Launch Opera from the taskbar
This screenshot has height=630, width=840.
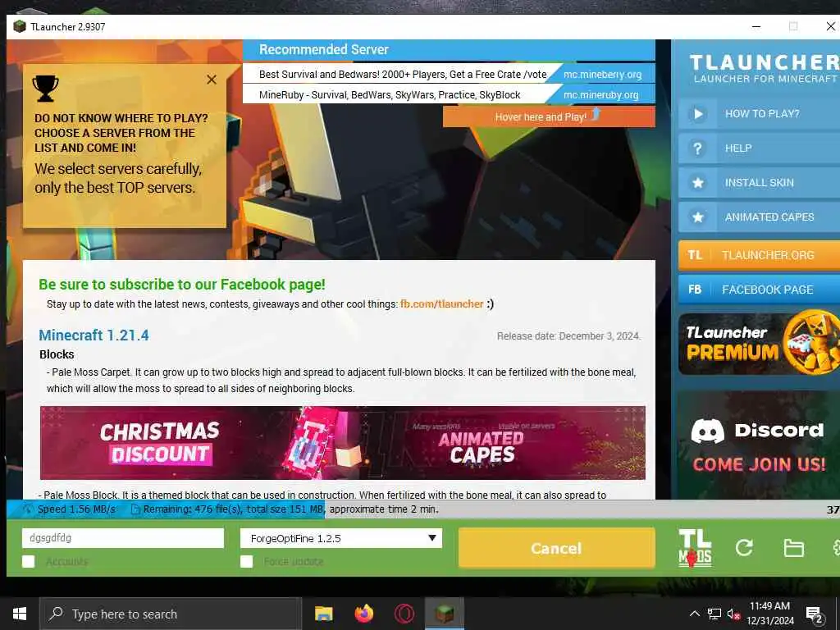[x=404, y=614]
